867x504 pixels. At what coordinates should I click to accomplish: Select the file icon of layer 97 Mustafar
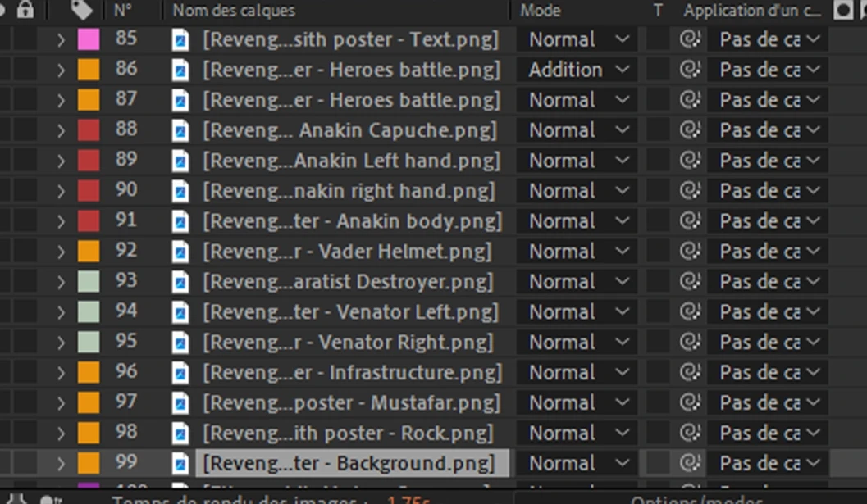(180, 403)
